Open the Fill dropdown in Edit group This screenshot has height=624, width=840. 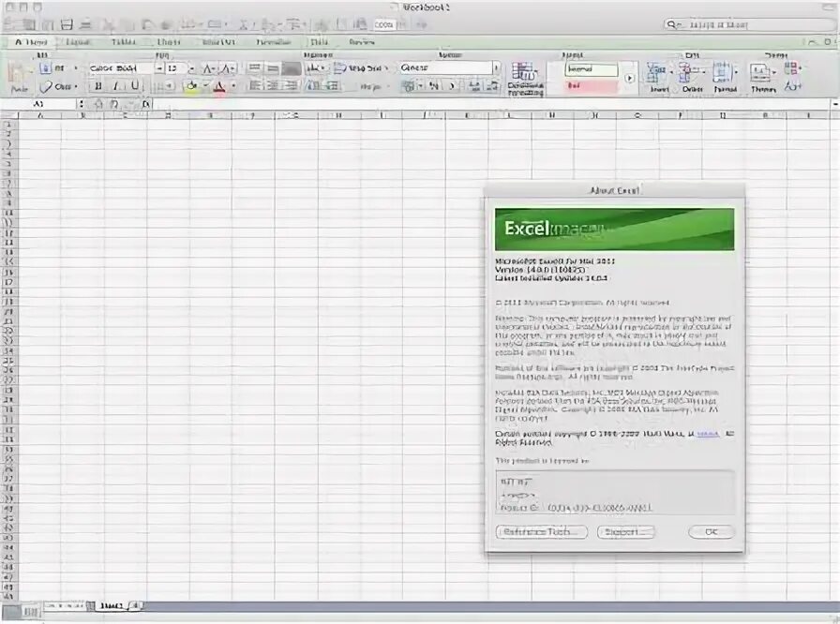pyautogui.click(x=59, y=68)
